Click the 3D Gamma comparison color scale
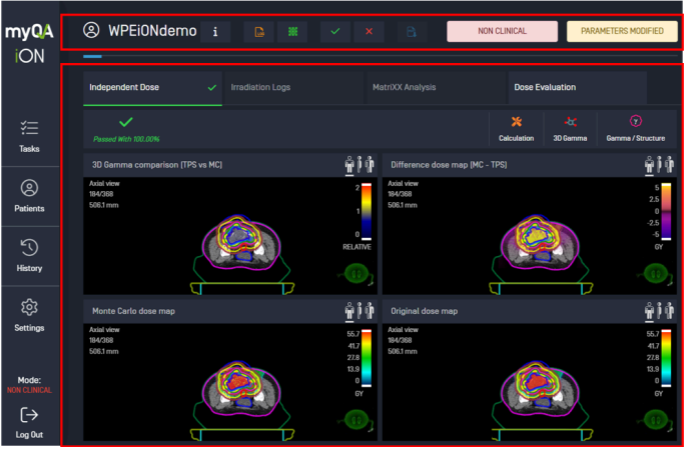 click(368, 211)
